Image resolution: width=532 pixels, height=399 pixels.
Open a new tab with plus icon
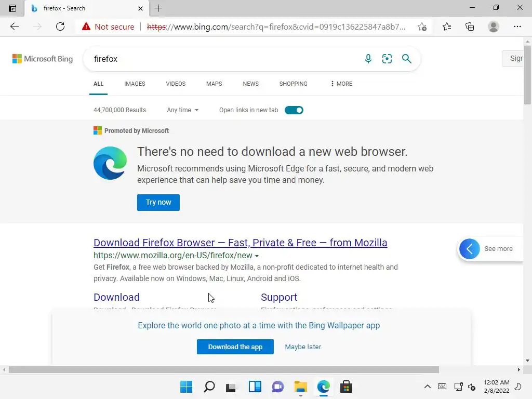point(158,8)
